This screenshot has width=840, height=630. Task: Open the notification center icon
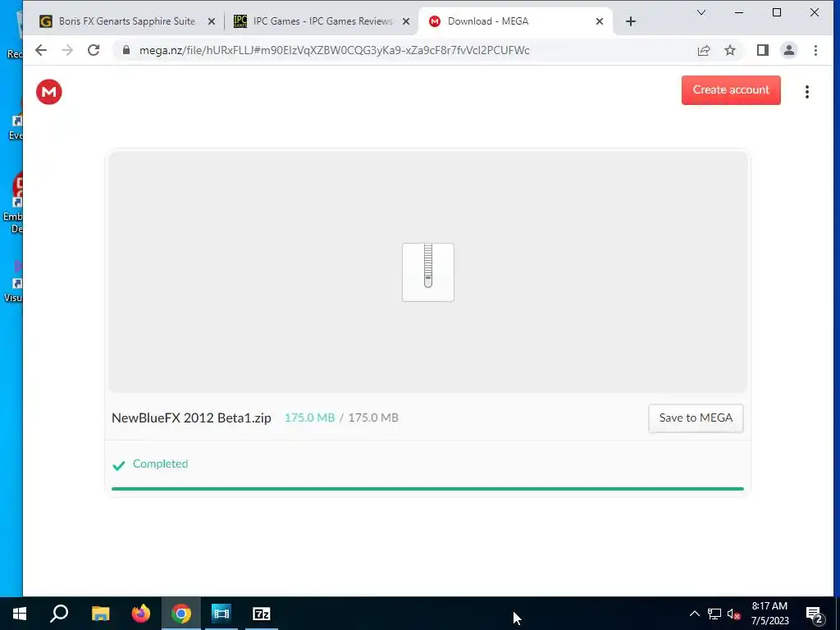(815, 614)
